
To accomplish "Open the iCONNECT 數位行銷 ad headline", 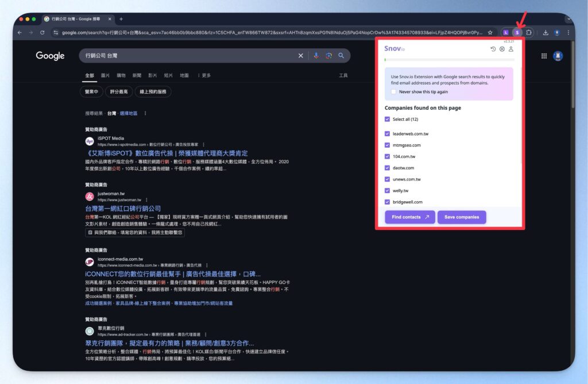I will pyautogui.click(x=173, y=274).
